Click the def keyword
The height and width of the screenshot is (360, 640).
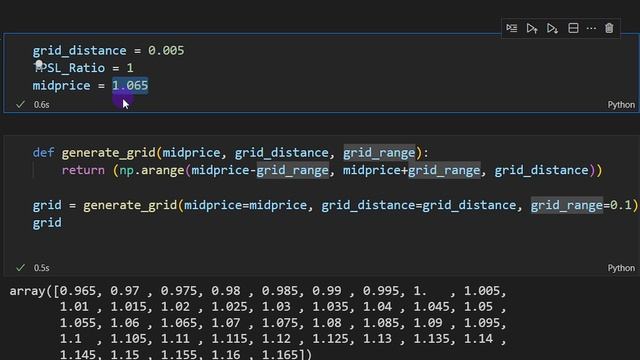coord(43,153)
